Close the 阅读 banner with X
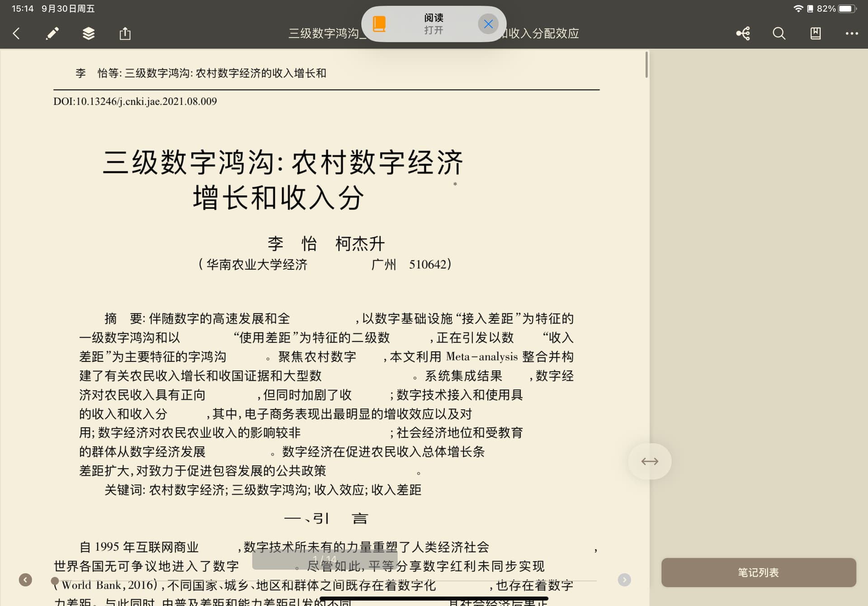Viewport: 868px width, 606px height. point(488,24)
